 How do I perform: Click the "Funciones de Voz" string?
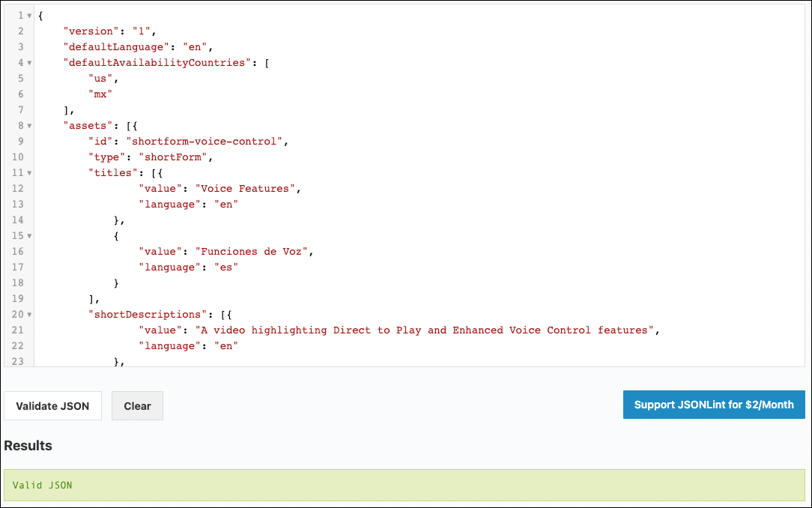[x=252, y=252]
